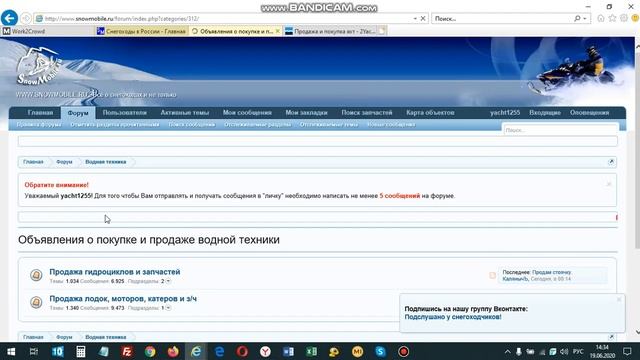
Task: Click bottom breadcrumb "Форум"
Action: point(64,337)
